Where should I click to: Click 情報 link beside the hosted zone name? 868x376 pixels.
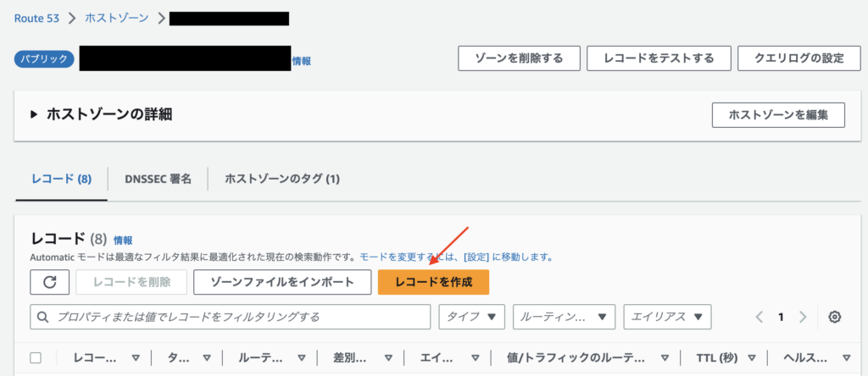[x=301, y=61]
